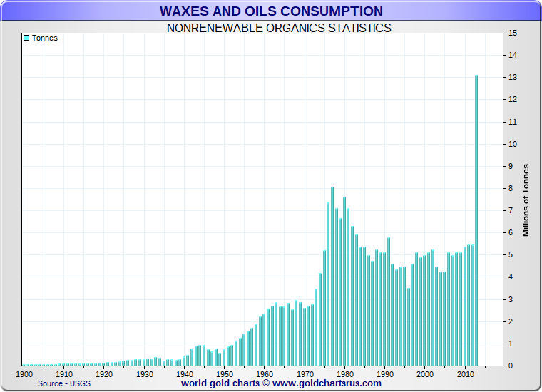Screen dimensions: 542x392
Task: Select the Millions of Tonnes axis label
Action: [x=526, y=200]
